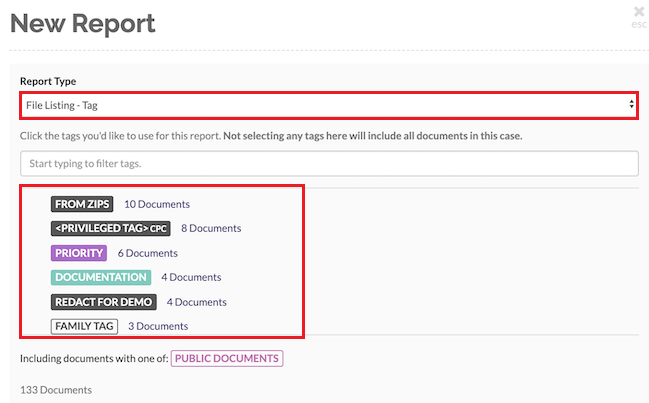This screenshot has width=649, height=403.
Task: Choose the teal DOCUMENTATION tag
Action: pyautogui.click(x=101, y=277)
